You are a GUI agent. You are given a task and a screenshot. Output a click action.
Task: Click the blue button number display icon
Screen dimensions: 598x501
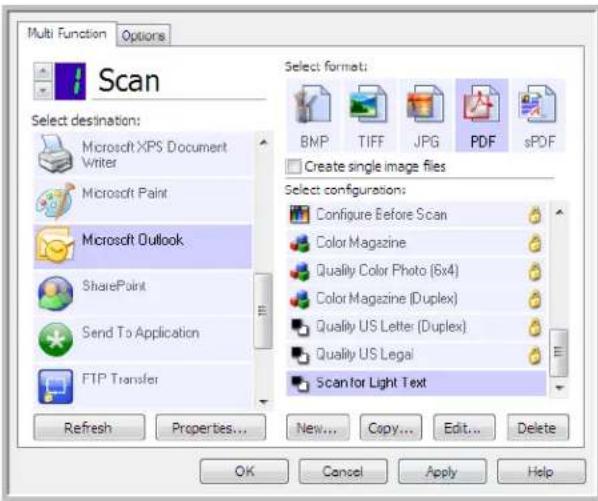click(70, 81)
